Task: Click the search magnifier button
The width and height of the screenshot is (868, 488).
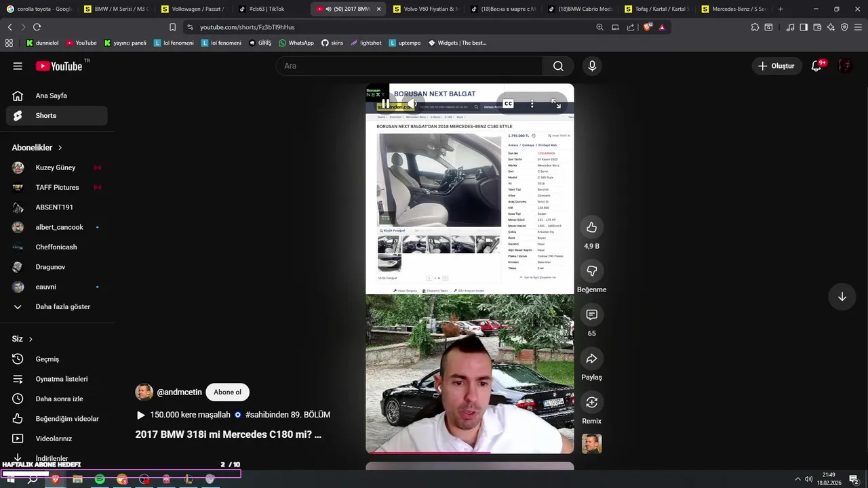Action: pyautogui.click(x=558, y=66)
